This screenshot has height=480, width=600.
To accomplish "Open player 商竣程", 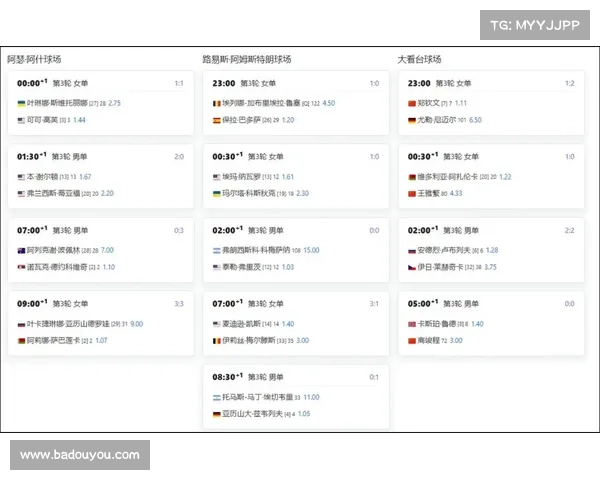I will [x=430, y=340].
